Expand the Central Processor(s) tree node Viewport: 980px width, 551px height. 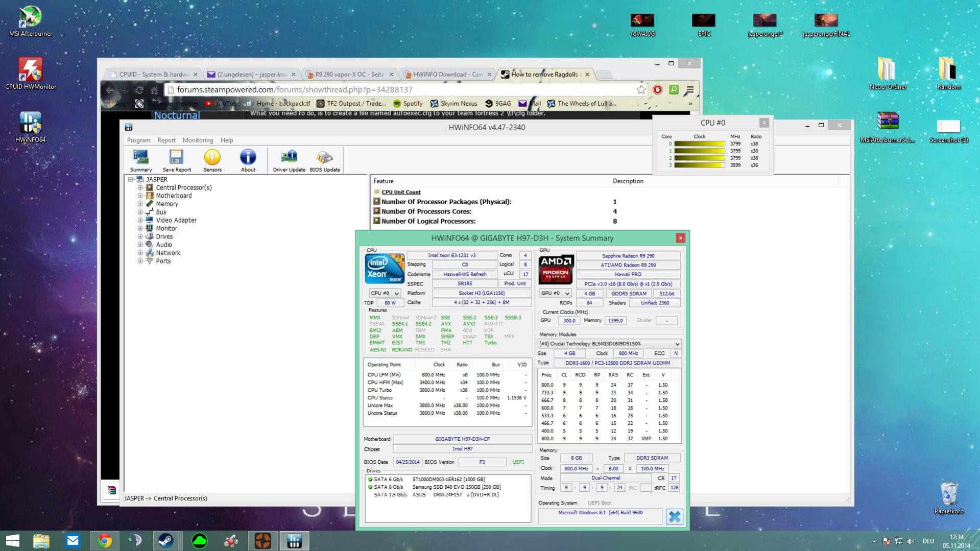point(140,188)
